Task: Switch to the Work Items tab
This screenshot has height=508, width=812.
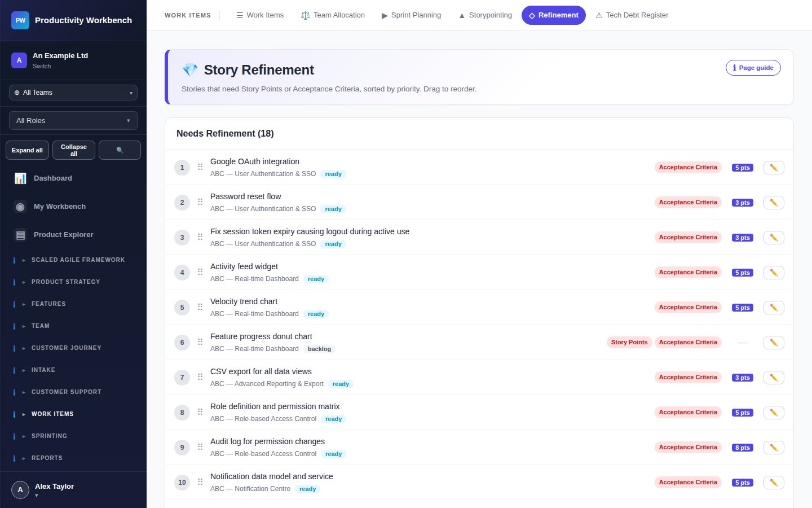Action: (260, 15)
